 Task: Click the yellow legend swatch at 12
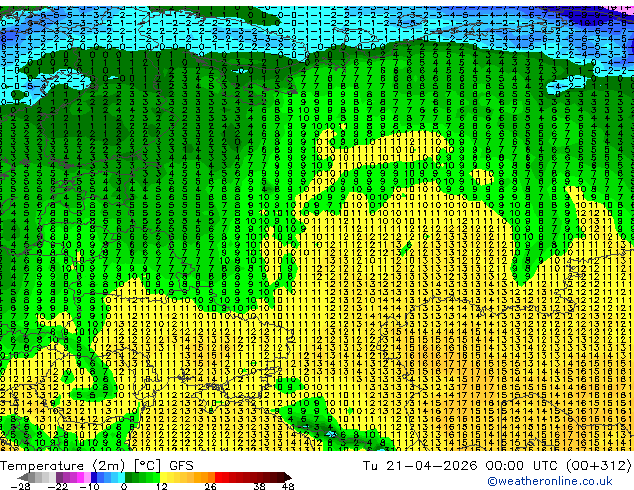tap(163, 477)
